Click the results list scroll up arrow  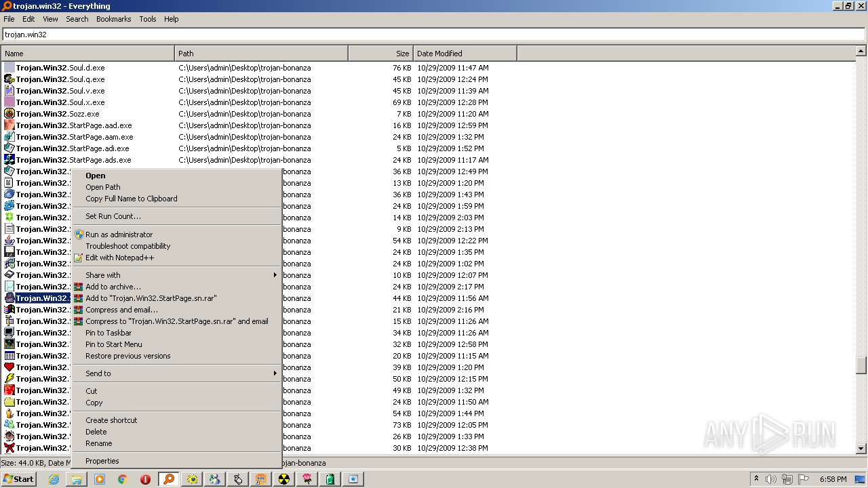point(861,51)
